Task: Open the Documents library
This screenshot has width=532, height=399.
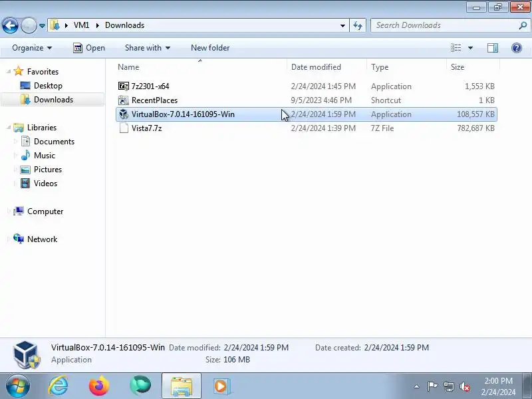Action: [54, 141]
